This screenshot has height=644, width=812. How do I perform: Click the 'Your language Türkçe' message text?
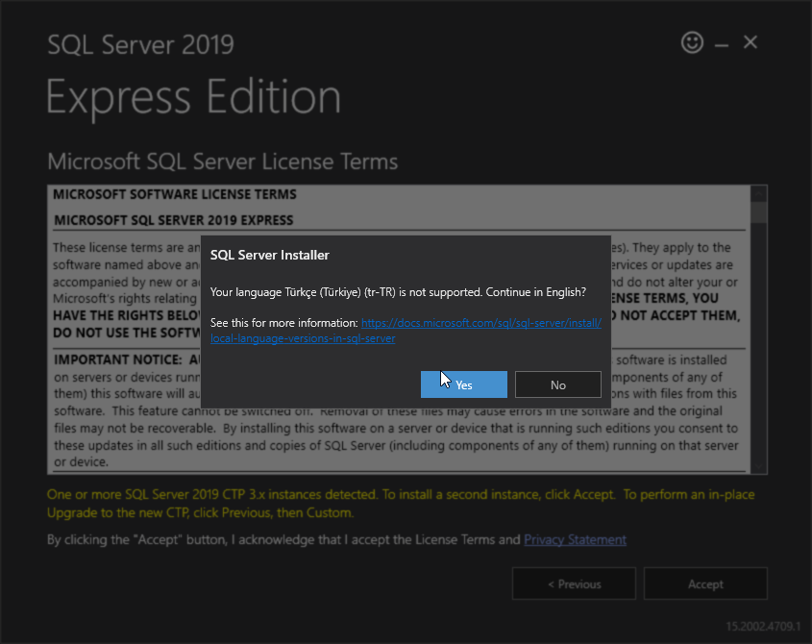(x=398, y=292)
